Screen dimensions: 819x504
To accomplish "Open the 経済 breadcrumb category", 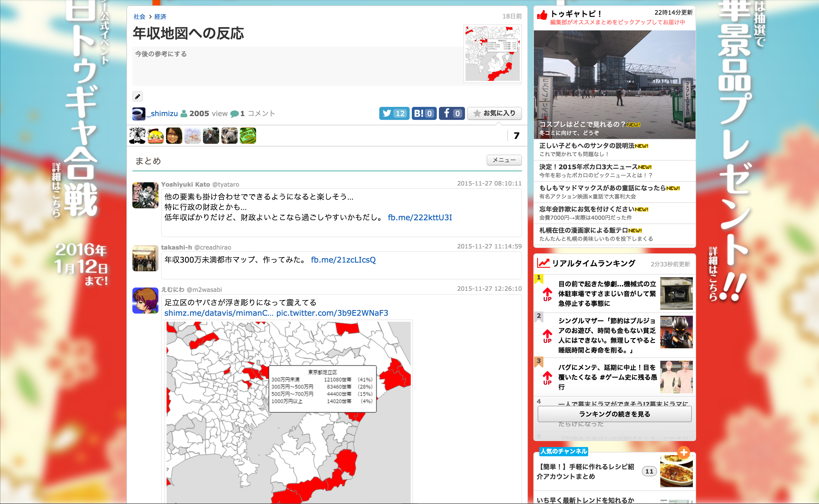I will [x=160, y=17].
